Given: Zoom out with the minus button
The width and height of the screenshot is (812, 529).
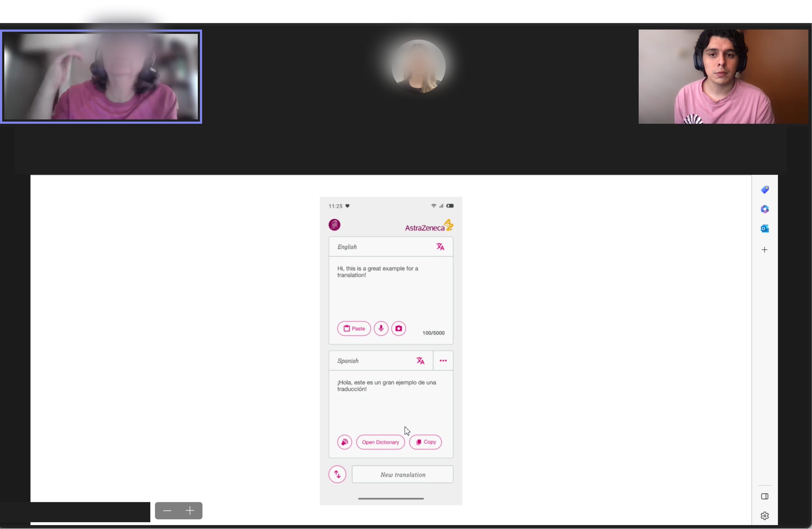Looking at the screenshot, I should click(x=167, y=511).
